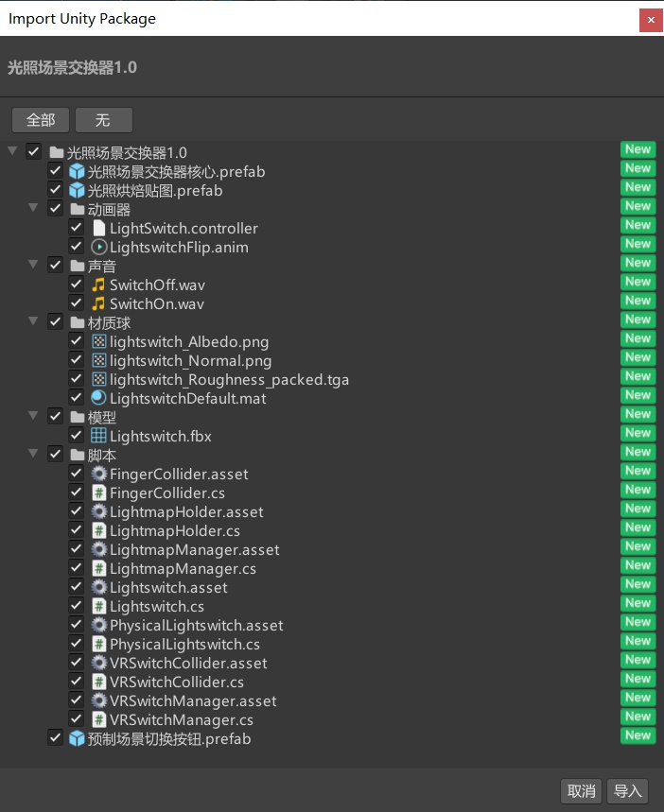664x812 pixels.
Task: Click the prefab cube icon for 光照场景交换器核心.prefab
Action: click(77, 171)
